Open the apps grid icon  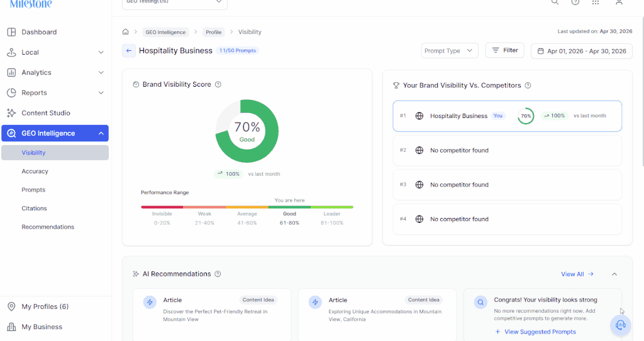595,2
